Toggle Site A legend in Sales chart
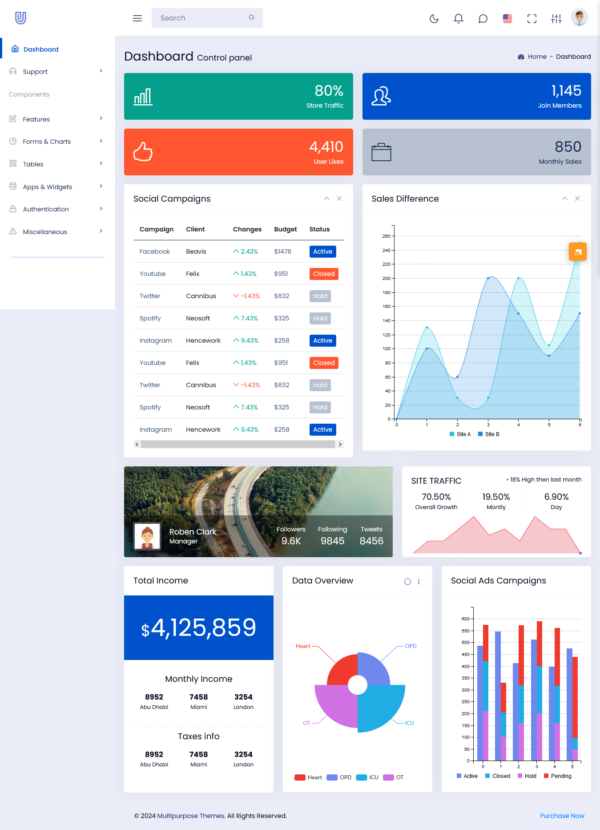This screenshot has height=830, width=600. tap(460, 434)
